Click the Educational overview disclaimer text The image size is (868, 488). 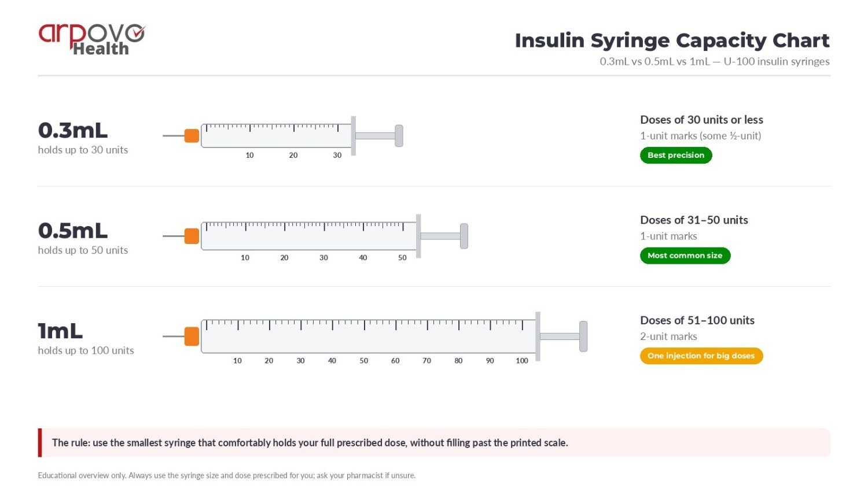click(227, 475)
